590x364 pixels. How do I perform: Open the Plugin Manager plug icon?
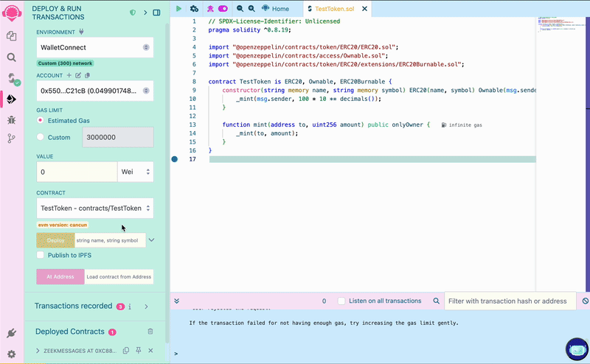click(x=11, y=334)
